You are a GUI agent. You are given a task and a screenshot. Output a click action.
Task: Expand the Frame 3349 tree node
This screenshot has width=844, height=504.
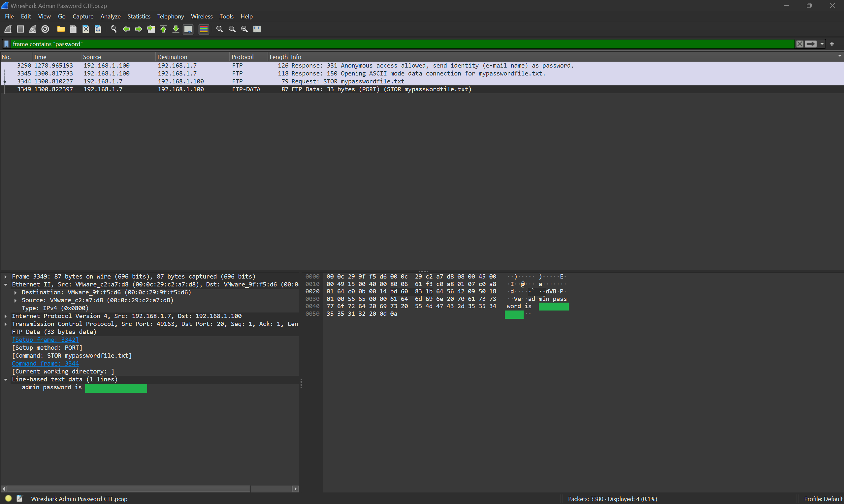click(5, 277)
